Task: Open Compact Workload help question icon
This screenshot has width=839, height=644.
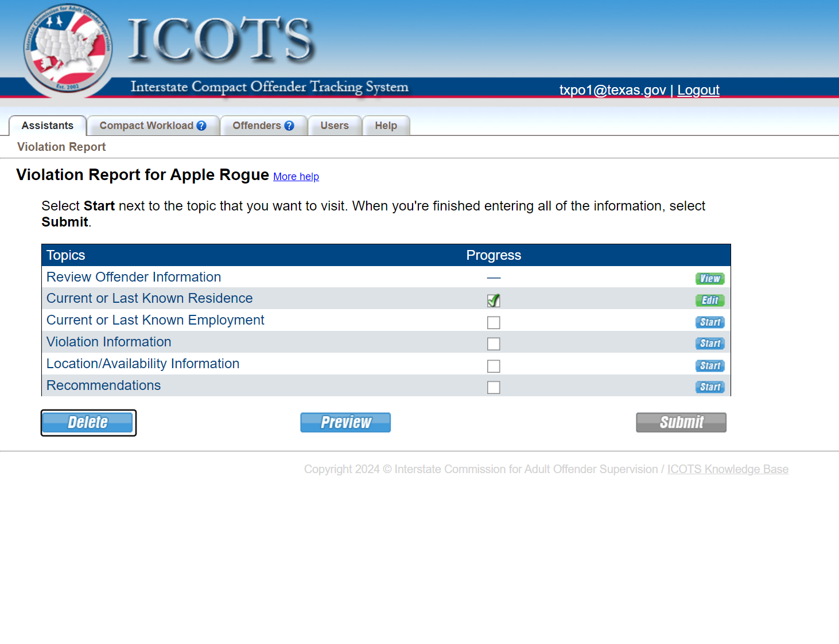Action: coord(201,126)
